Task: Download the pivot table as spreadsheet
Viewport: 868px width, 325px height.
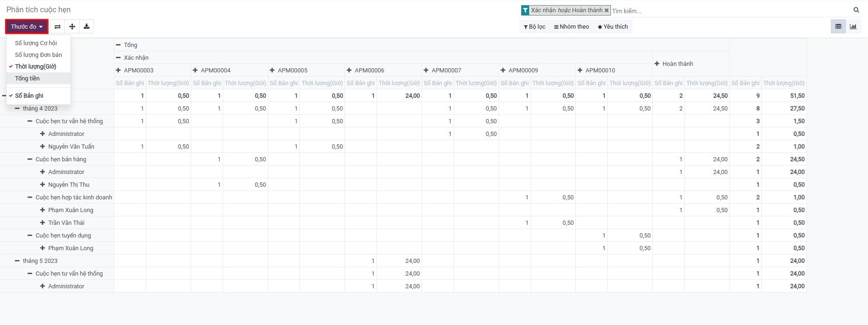Action: click(86, 27)
